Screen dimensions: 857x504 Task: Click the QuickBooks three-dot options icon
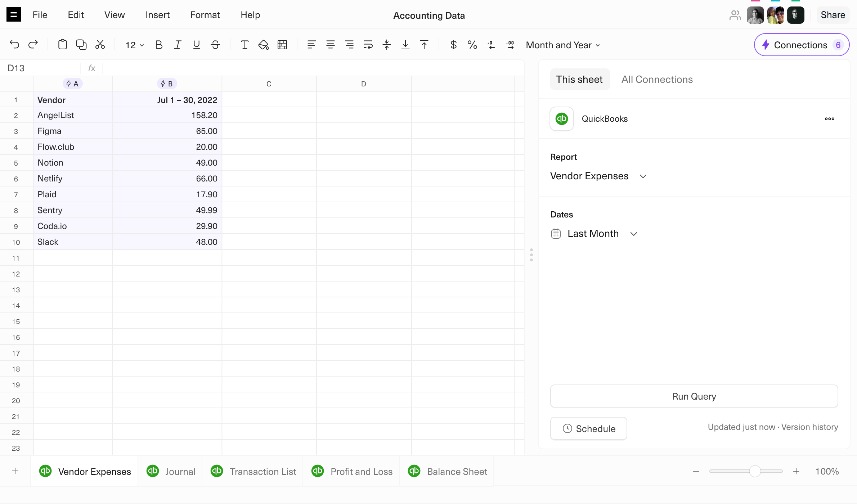(829, 119)
